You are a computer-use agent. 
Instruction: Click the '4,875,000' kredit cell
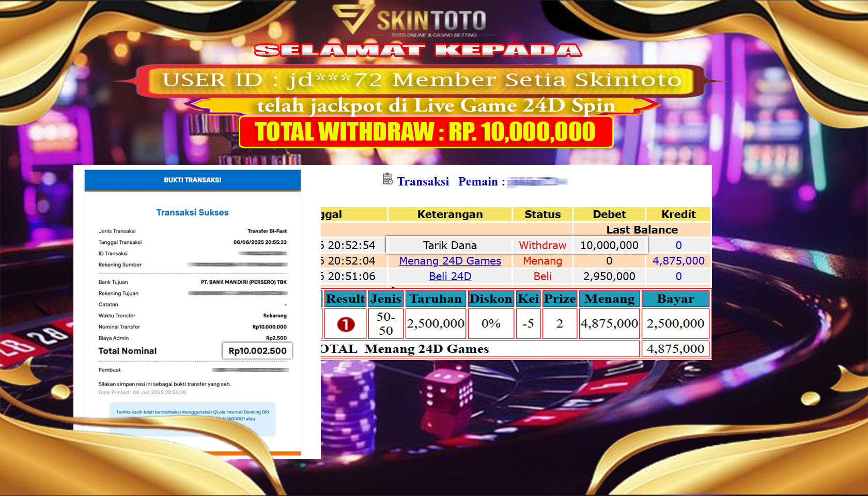[x=678, y=261]
